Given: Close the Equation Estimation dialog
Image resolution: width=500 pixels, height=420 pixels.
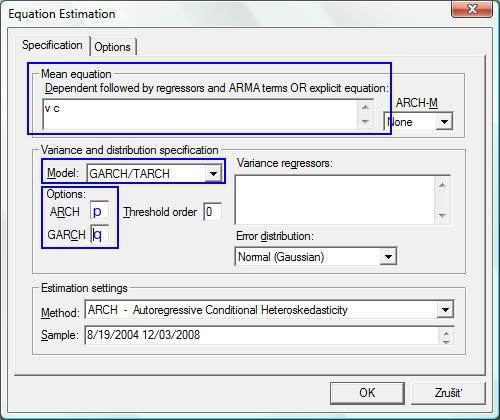Looking at the screenshot, I should pyautogui.click(x=472, y=9).
